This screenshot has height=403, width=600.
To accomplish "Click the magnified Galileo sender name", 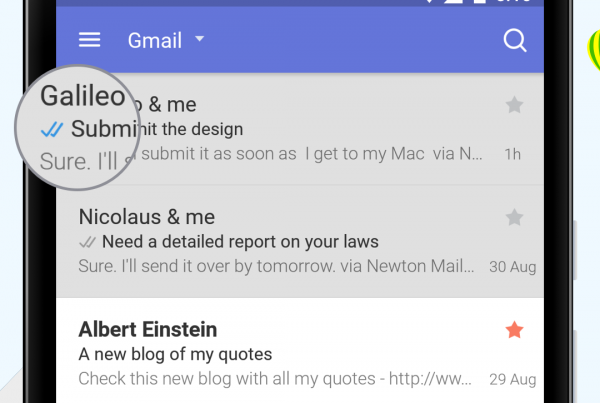I will click(x=83, y=96).
